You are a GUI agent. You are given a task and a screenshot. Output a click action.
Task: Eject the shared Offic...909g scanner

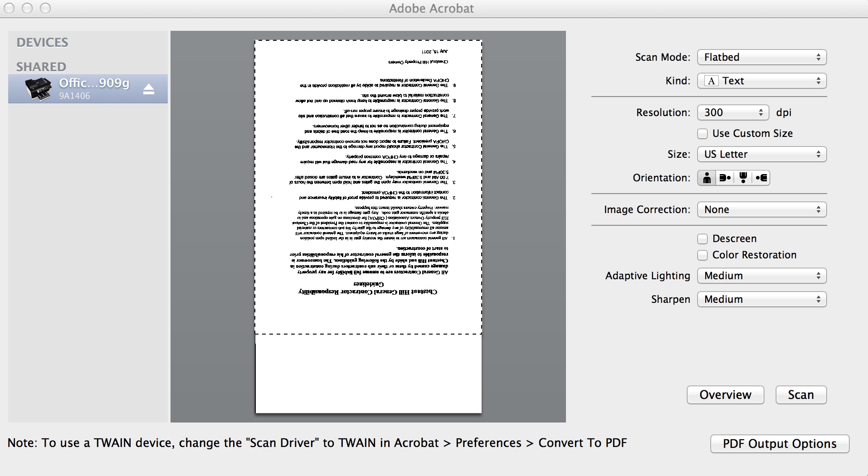click(149, 89)
